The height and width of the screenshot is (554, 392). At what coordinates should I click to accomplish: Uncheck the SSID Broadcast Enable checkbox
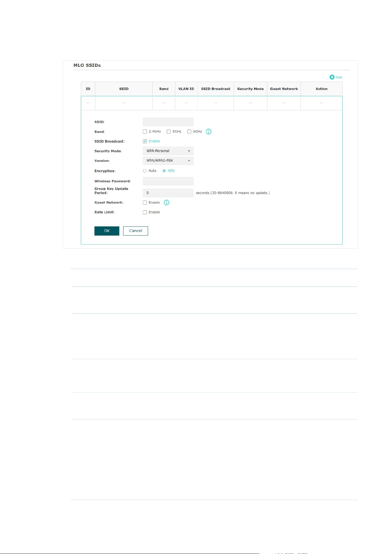145,141
